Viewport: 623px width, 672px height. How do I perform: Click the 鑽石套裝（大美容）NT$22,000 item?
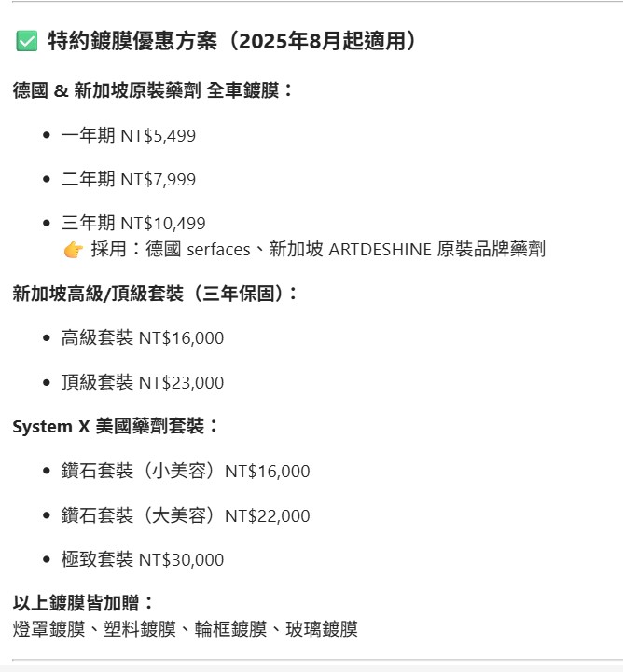coord(185,515)
